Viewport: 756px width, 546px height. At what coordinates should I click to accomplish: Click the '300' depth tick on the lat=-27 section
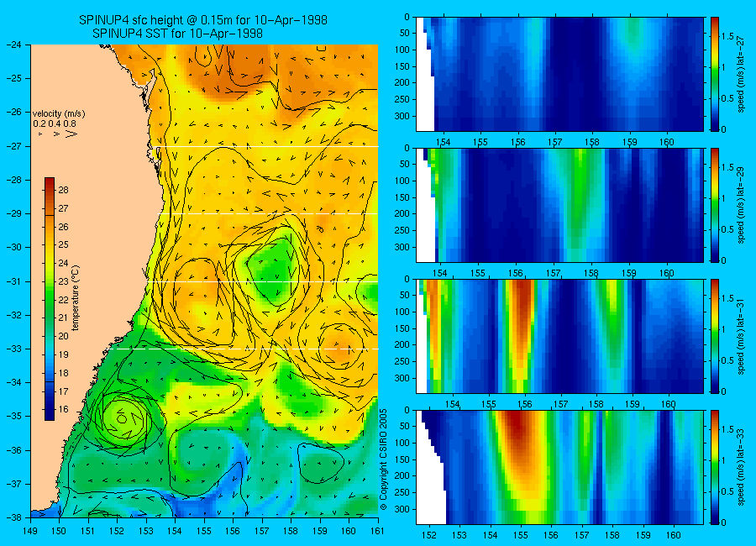point(402,116)
